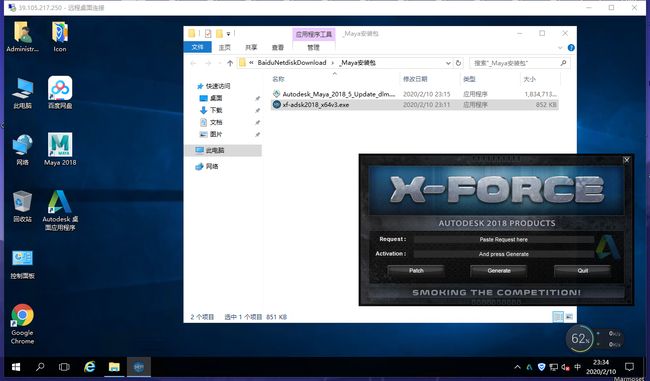Open the View (查看) ribbon tab
This screenshot has width=650, height=381.
point(277,47)
